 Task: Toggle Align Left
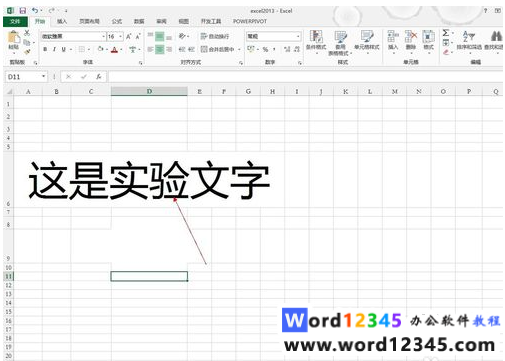(150, 49)
